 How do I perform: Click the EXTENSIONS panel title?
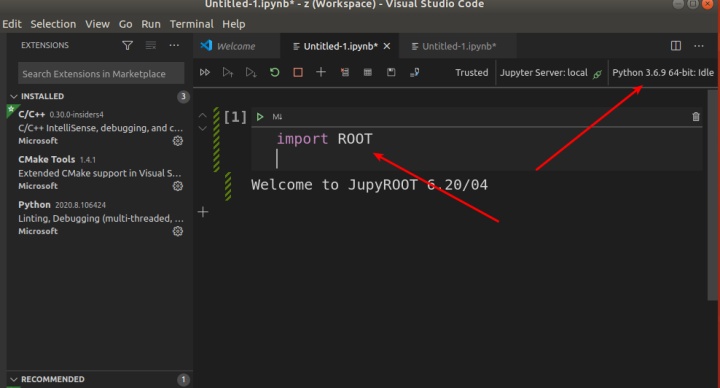tap(45, 45)
